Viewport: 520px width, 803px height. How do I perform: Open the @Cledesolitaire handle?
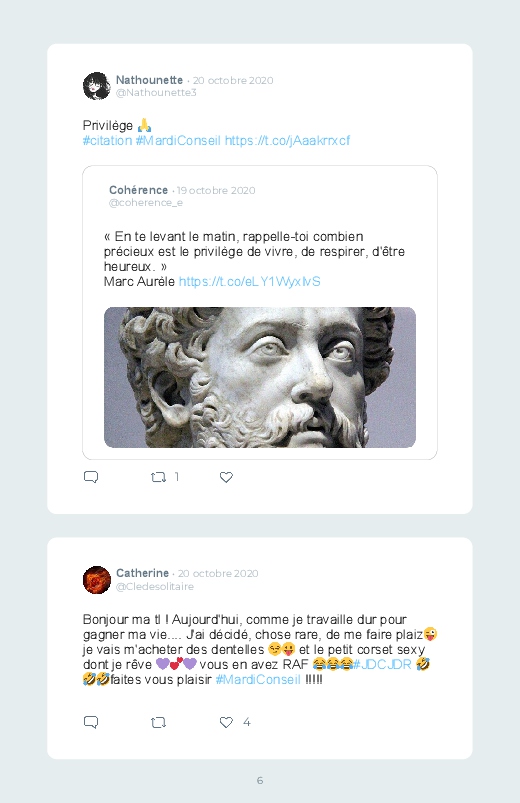tap(155, 586)
